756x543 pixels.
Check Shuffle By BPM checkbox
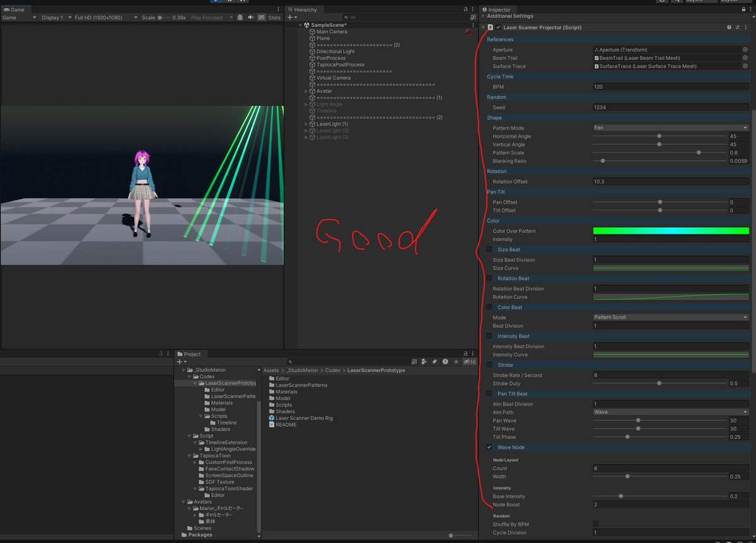click(x=596, y=524)
